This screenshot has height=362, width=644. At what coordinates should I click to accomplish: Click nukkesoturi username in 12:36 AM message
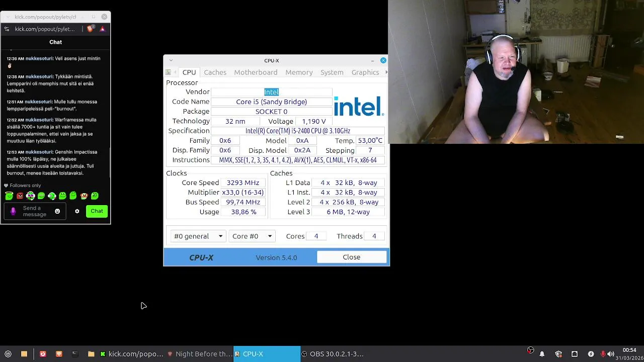[39, 58]
